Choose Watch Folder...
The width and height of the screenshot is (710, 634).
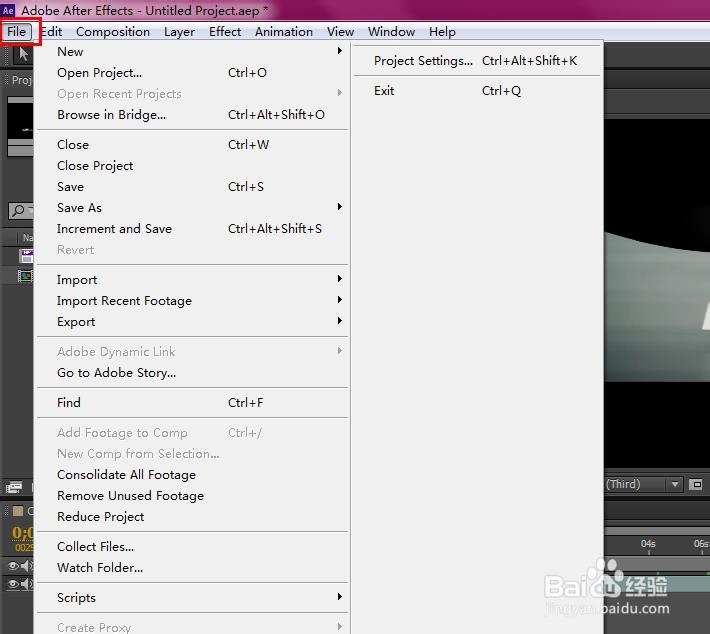pyautogui.click(x=192, y=568)
